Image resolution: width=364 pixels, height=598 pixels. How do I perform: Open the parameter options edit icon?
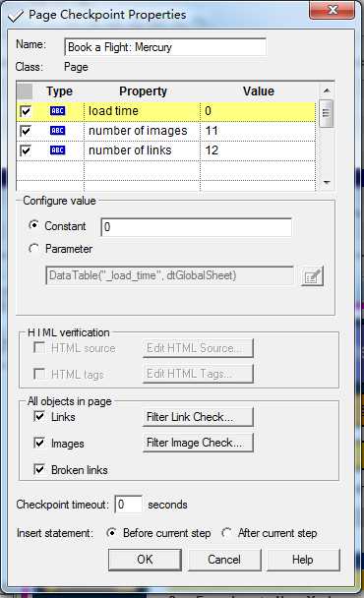(312, 276)
